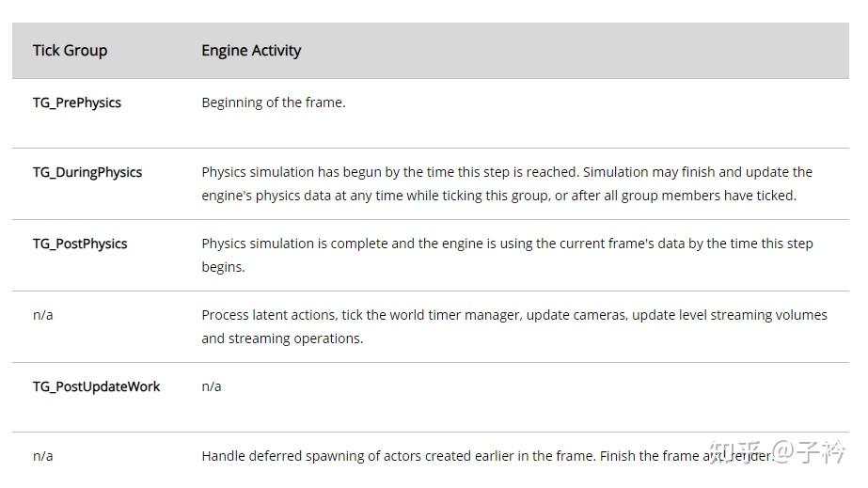
Task: Click the 'Beginning of the frame.' text
Action: 274,102
